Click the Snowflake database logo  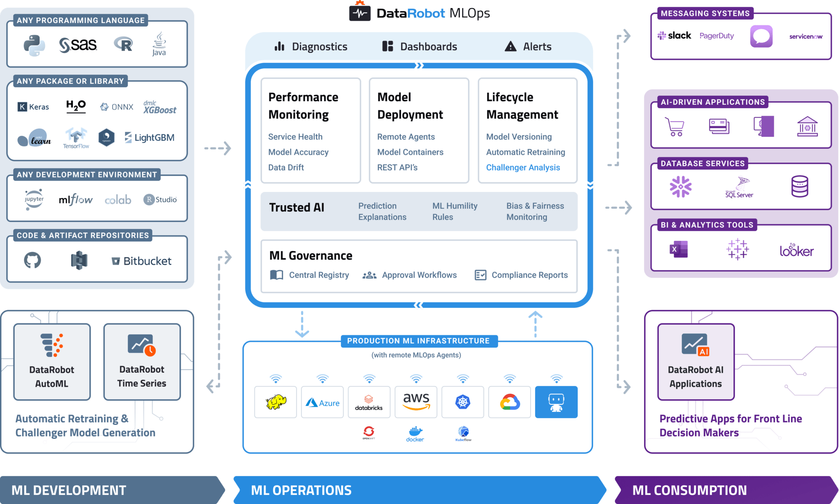coord(680,187)
